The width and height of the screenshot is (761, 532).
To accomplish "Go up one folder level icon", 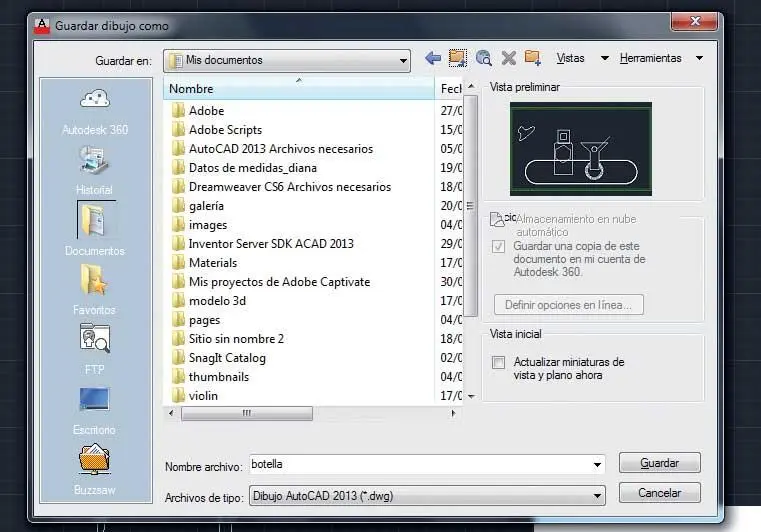I will 458,58.
